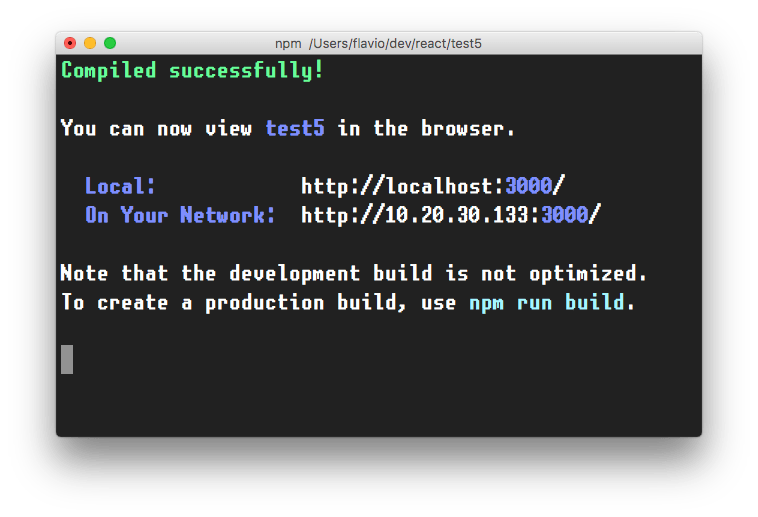Click the "npm run build" command text
This screenshot has width=758, height=517.
pyautogui.click(x=547, y=303)
